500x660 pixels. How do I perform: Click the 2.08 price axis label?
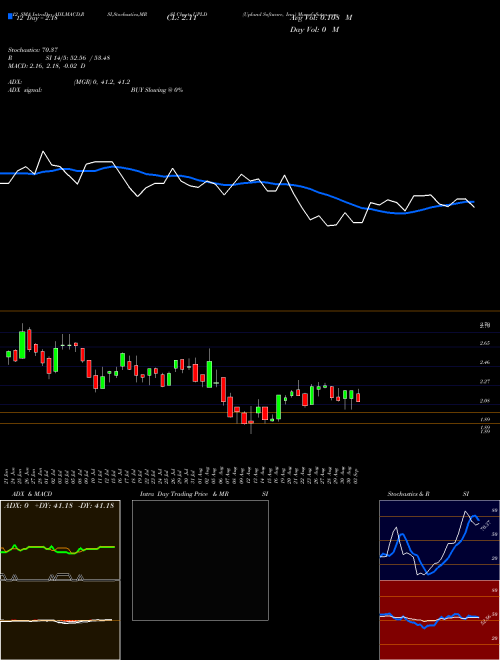coord(485,401)
